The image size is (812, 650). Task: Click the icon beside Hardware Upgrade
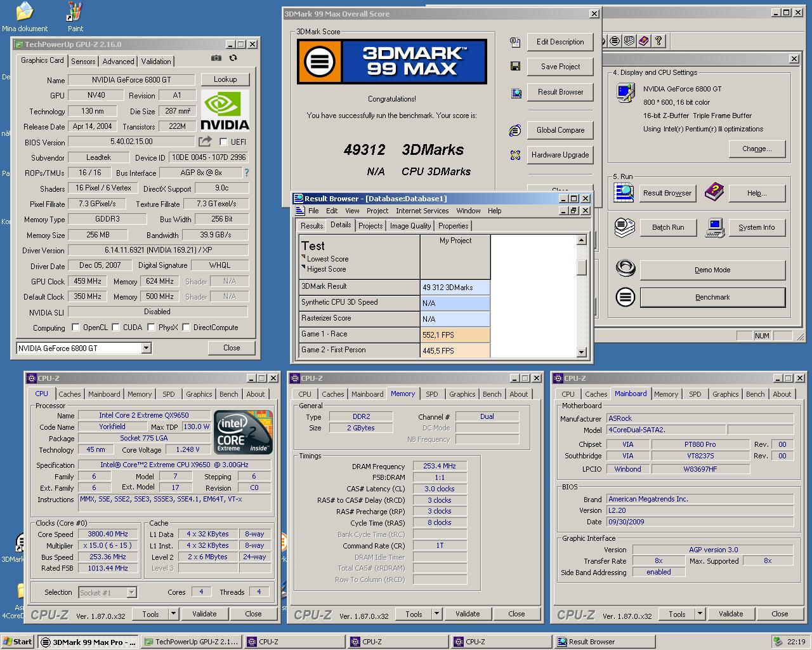coord(515,155)
